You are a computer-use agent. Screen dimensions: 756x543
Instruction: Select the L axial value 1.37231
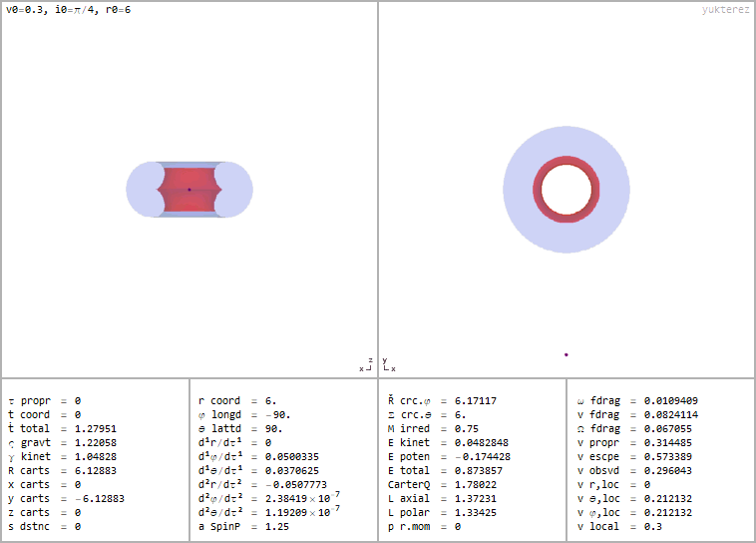click(x=476, y=499)
